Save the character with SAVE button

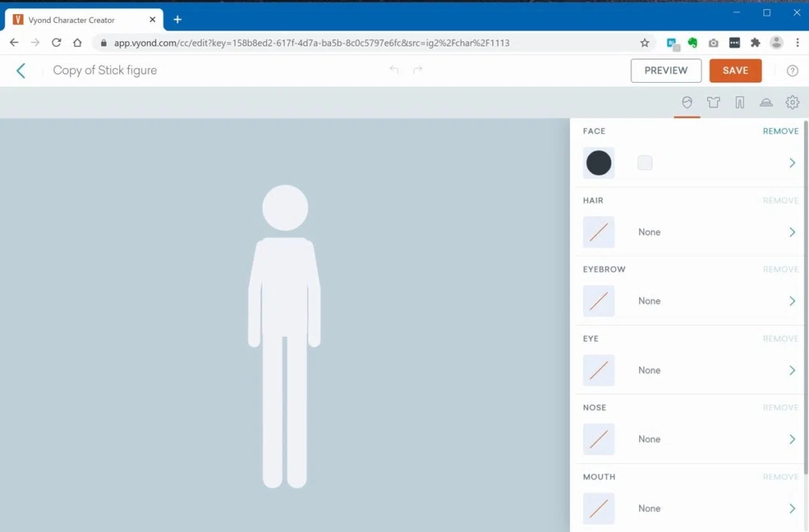[x=736, y=70]
